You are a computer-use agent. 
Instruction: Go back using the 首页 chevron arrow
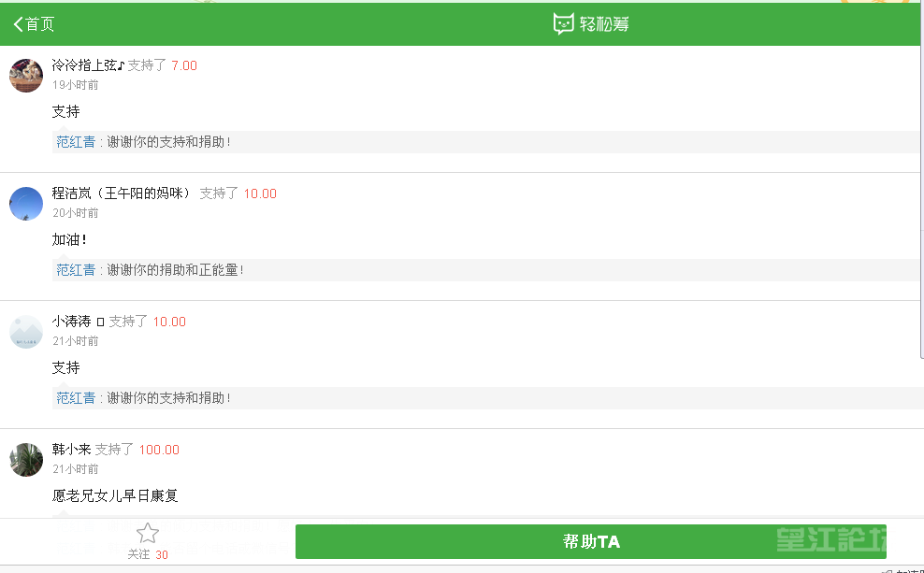[x=19, y=24]
